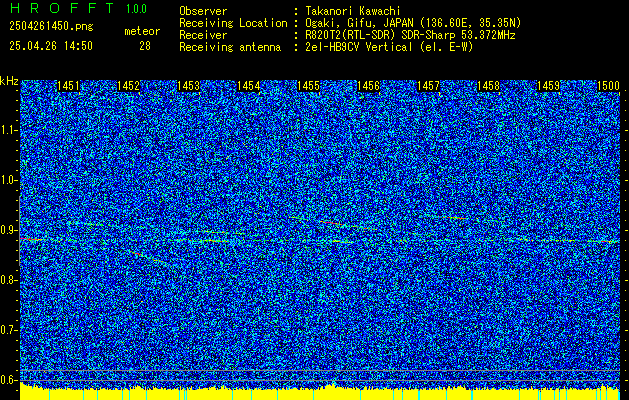Click the 1459 time marker
629x400 pixels.
(x=548, y=86)
